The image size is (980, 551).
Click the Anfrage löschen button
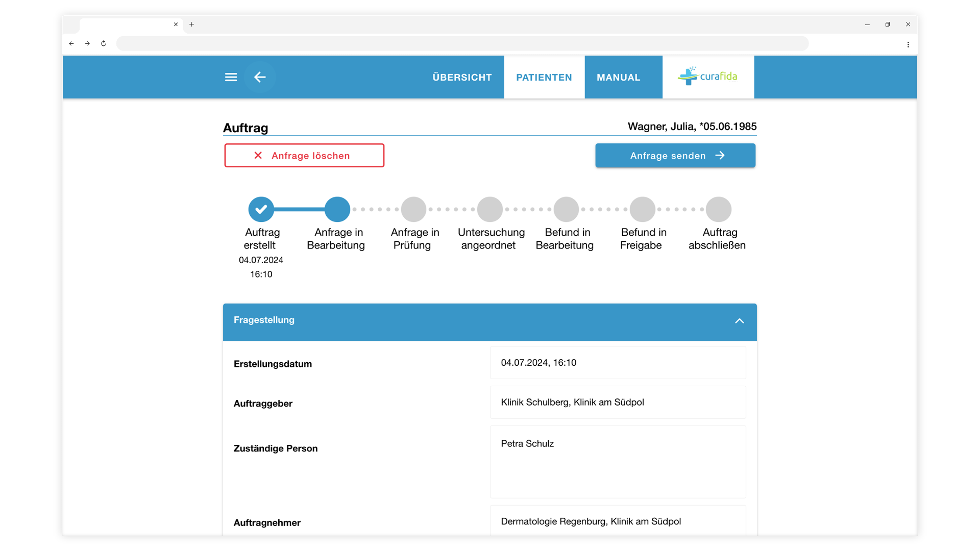pos(304,156)
